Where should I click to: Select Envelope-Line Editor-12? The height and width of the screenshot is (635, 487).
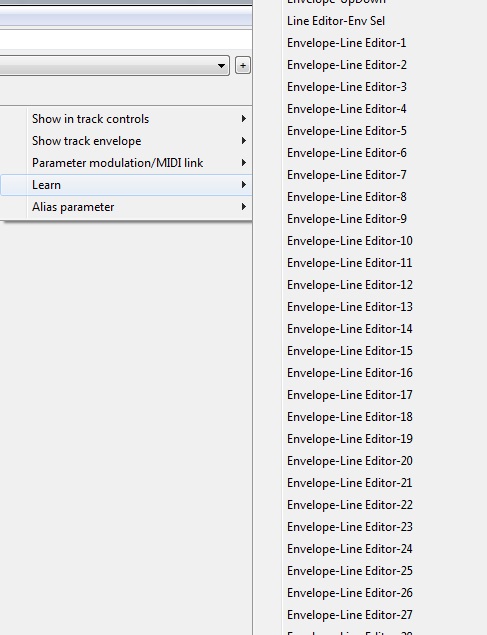click(350, 285)
